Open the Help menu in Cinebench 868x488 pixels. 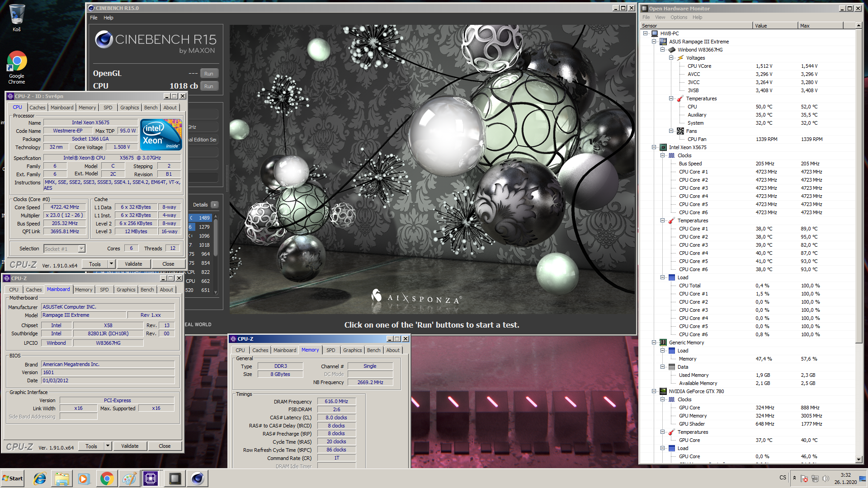coord(108,18)
